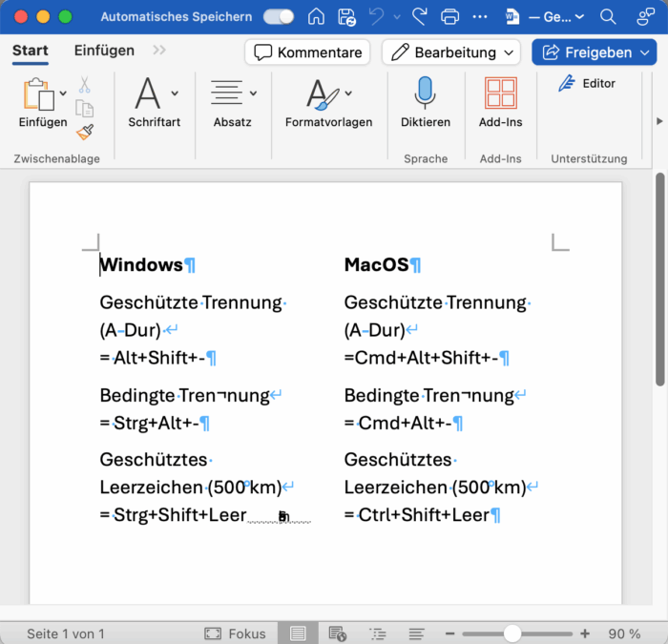Image resolution: width=668 pixels, height=644 pixels.
Task: Expand ribbon overflow arrow at right
Action: tap(659, 121)
